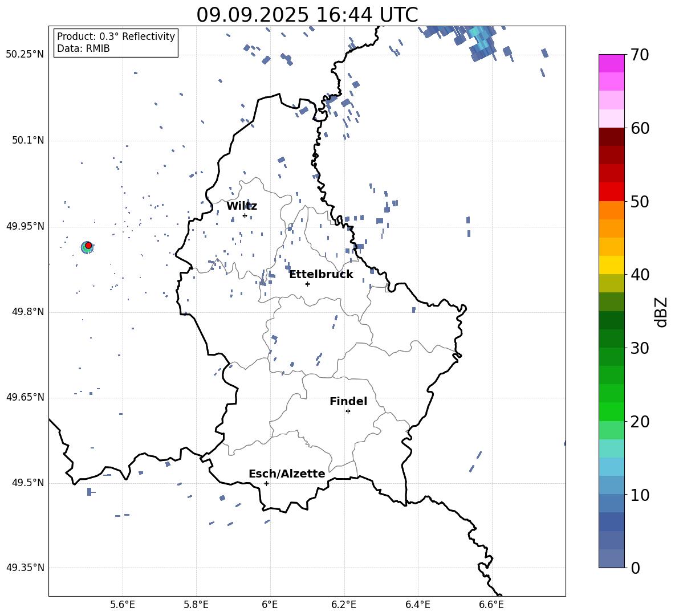Click the 49.65°N latitude label
The width and height of the screenshot is (675, 616).
25,397
